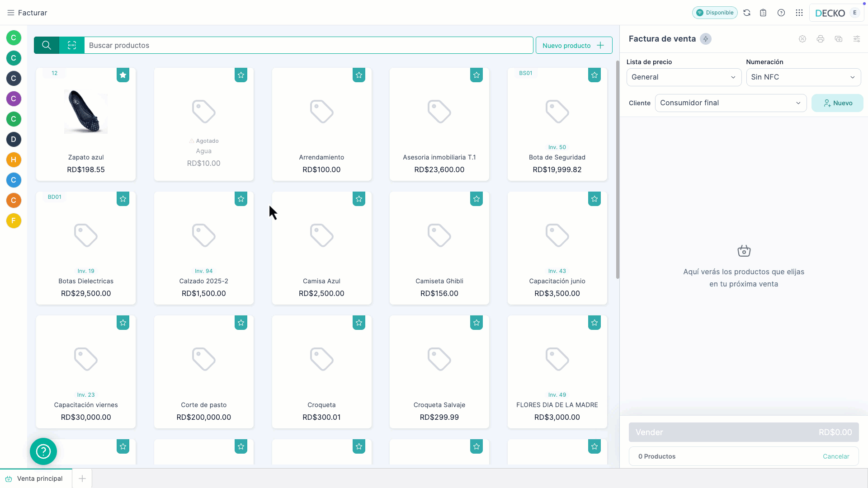Click the Cancelar link
868x488 pixels.
point(836,456)
